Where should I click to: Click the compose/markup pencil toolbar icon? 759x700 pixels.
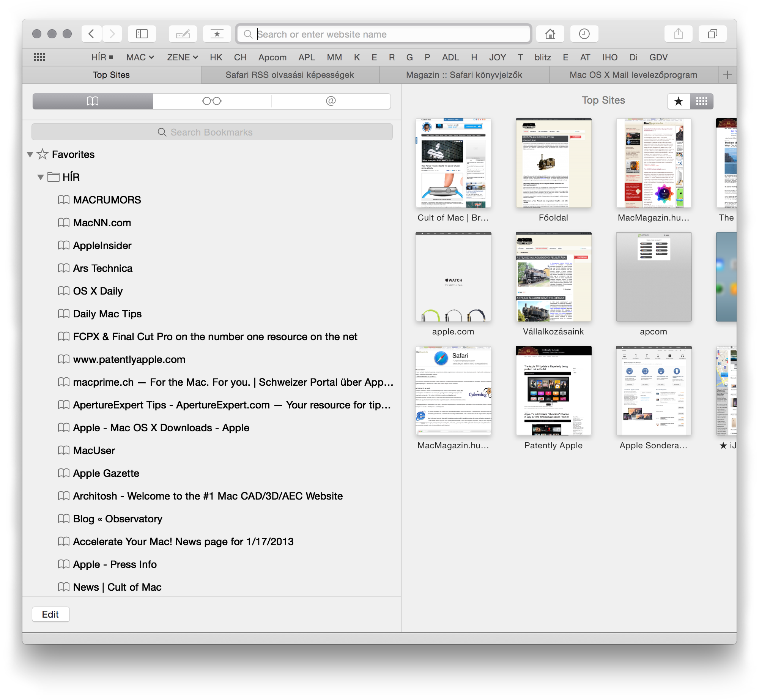(183, 34)
